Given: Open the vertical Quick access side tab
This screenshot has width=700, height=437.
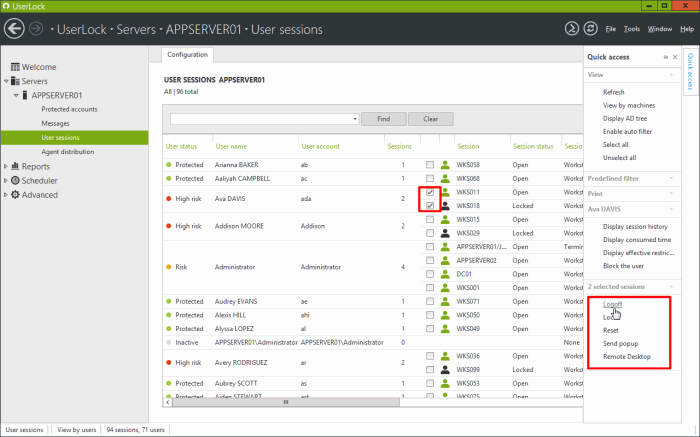Looking at the screenshot, I should click(x=690, y=71).
